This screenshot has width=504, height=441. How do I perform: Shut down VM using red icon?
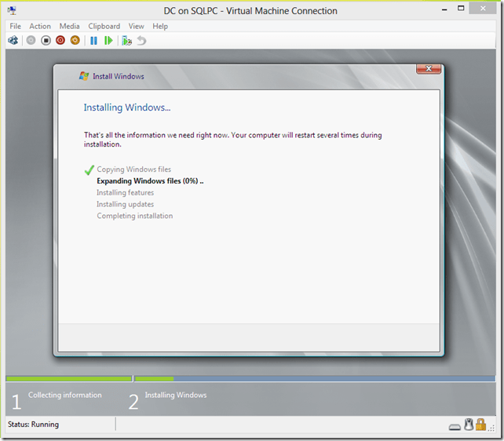coord(60,40)
